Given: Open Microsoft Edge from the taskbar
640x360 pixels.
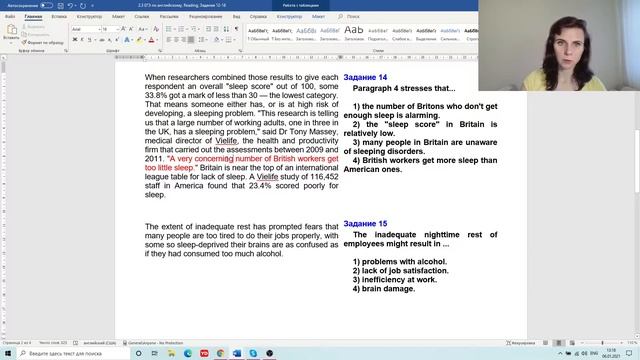Looking at the screenshot, I should coord(188,353).
